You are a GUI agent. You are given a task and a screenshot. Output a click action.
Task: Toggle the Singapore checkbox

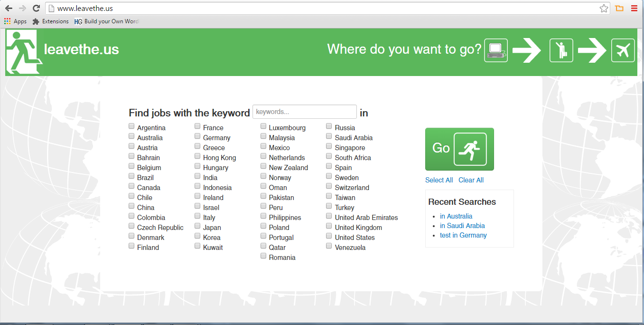329,146
